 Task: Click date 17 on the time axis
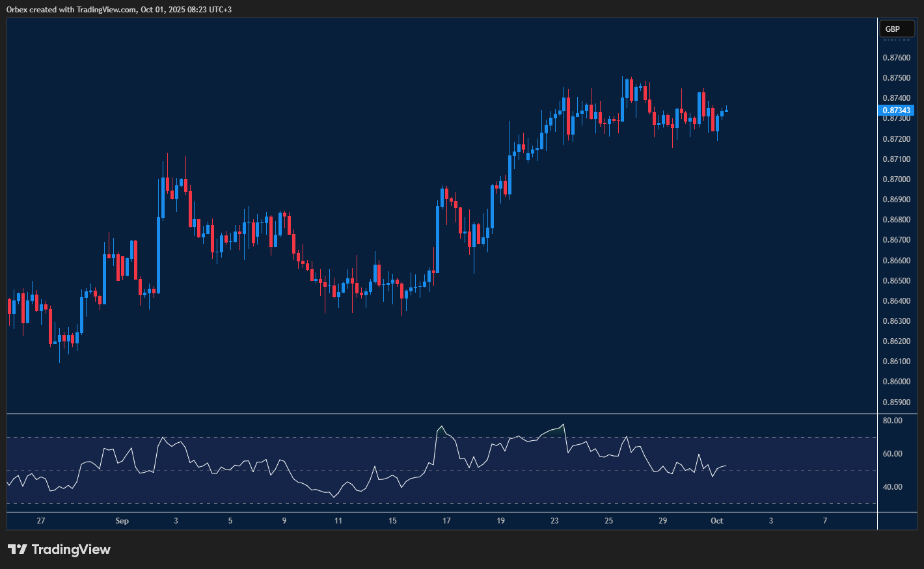click(x=446, y=521)
